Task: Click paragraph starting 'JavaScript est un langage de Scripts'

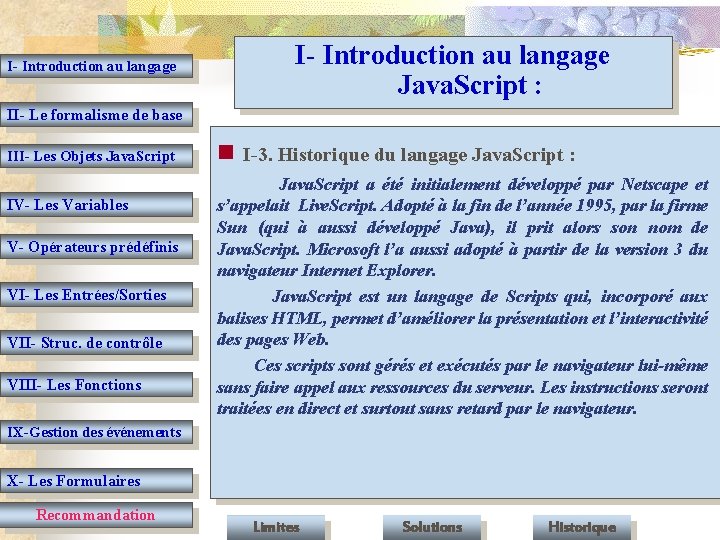Action: pyautogui.click(x=462, y=318)
